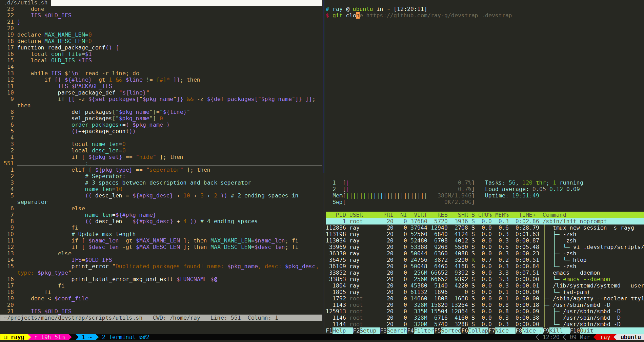Select the htop process row in tree
The height and width of the screenshot is (342, 644).
(485, 260)
